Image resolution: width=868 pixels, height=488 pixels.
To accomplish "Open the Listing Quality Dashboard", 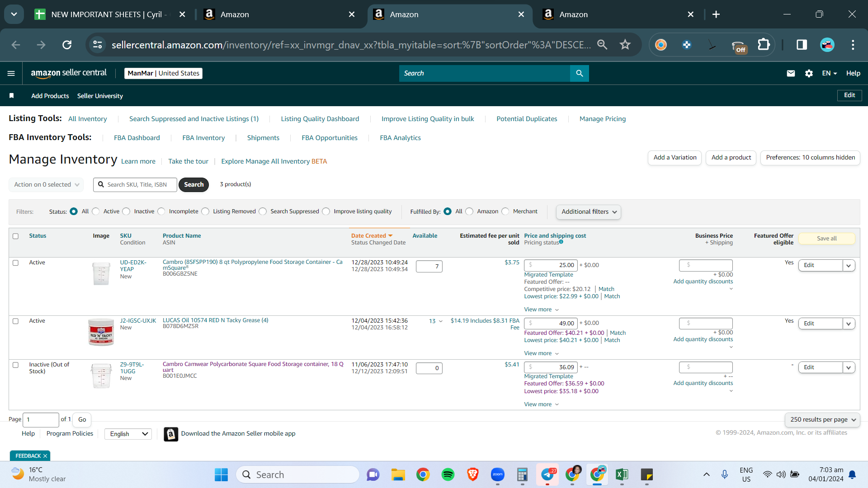I will 320,119.
